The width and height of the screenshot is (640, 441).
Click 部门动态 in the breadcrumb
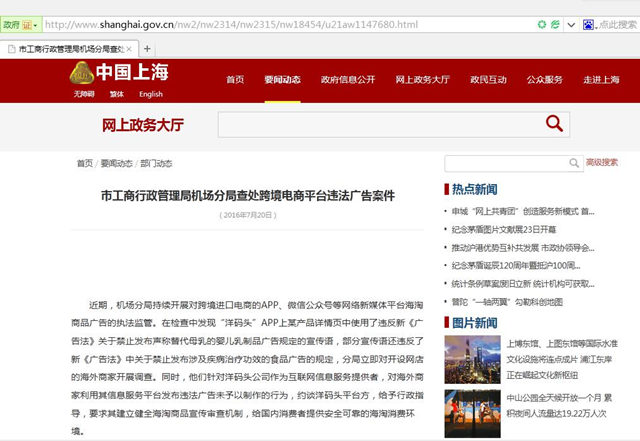click(156, 163)
